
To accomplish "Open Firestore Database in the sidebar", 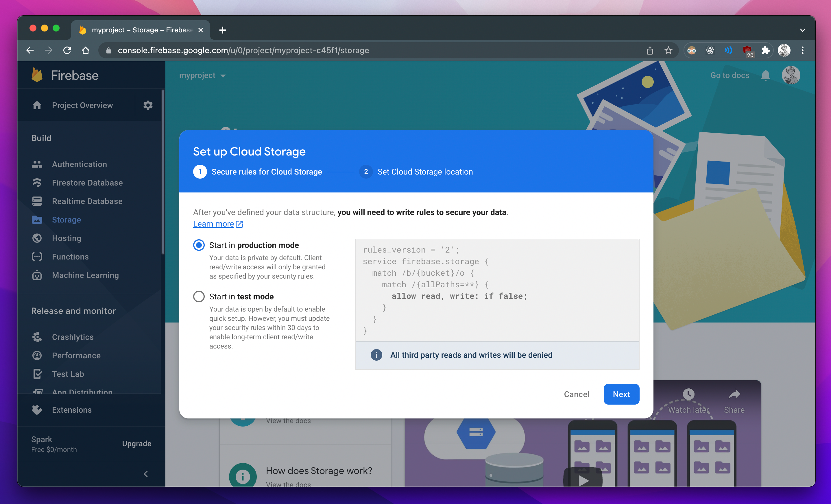I will (87, 183).
